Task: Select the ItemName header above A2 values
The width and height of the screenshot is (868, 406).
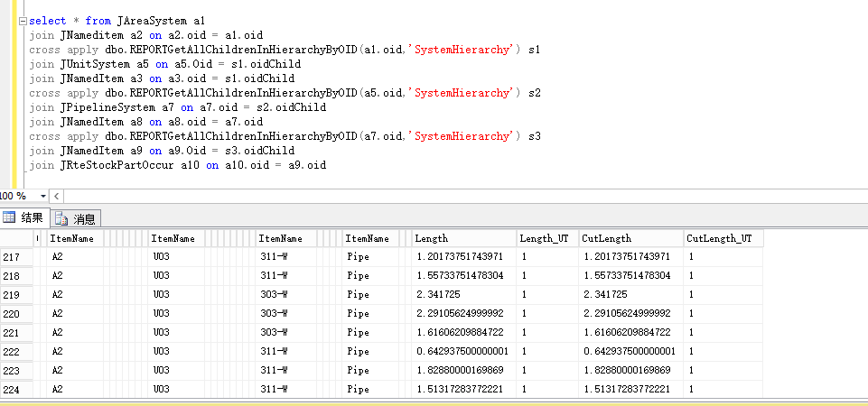Action: 75,238
